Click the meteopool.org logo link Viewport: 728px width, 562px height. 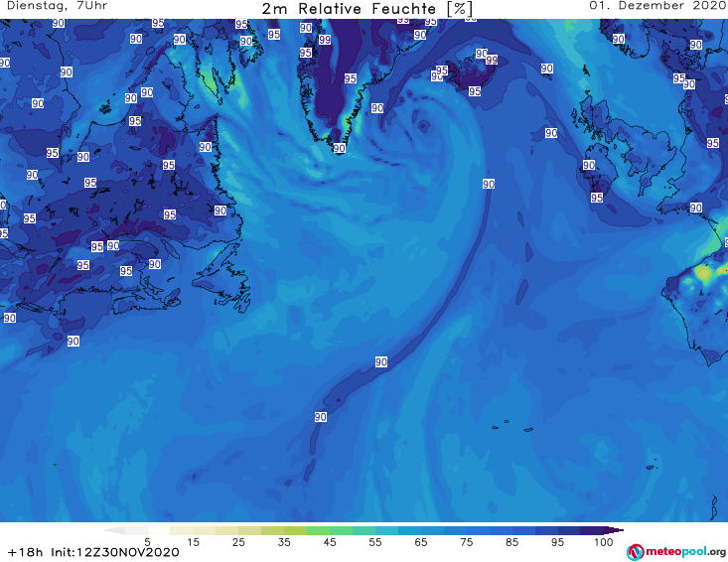676,552
